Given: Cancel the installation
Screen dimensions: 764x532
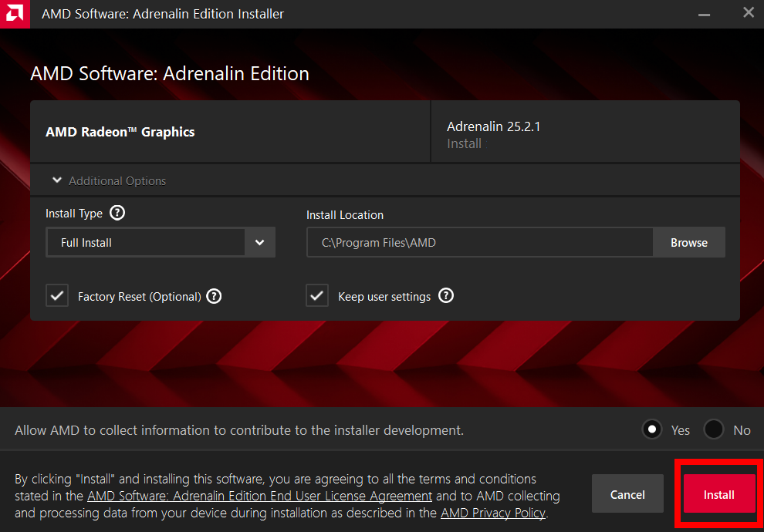Looking at the screenshot, I should tap(627, 494).
